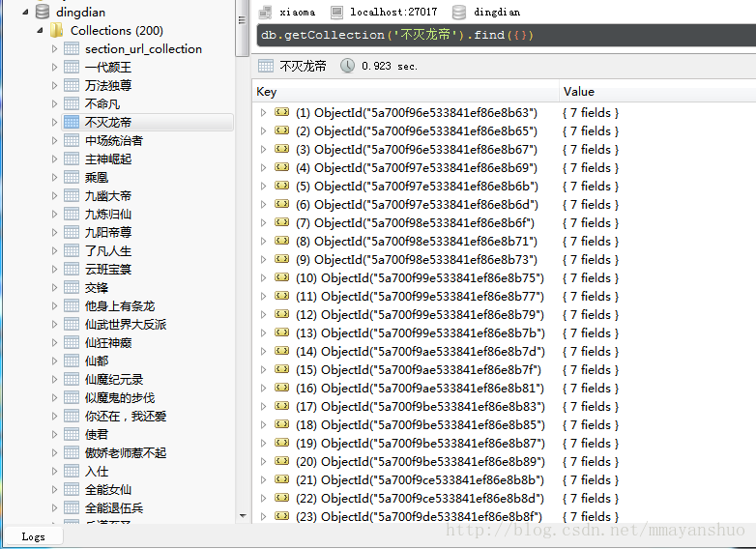Viewport: 756px width, 549px height.
Task: Click the tree panel scrollbar down arrow
Action: (243, 516)
